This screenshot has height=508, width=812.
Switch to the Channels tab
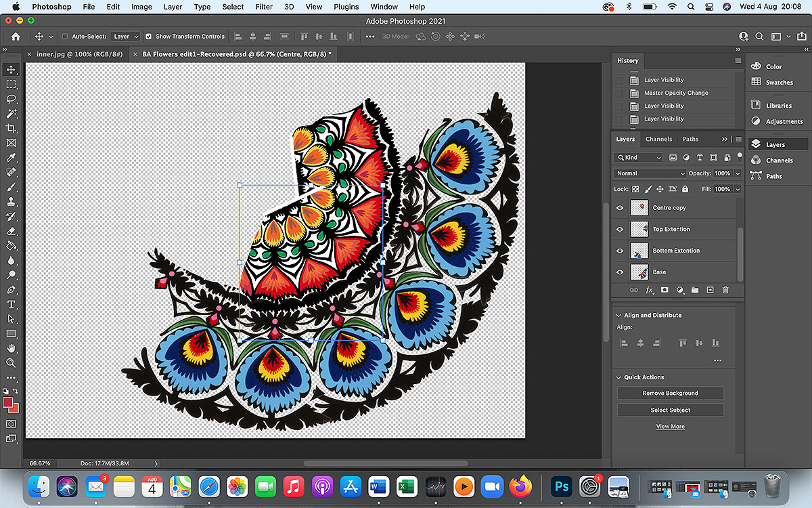coord(658,139)
